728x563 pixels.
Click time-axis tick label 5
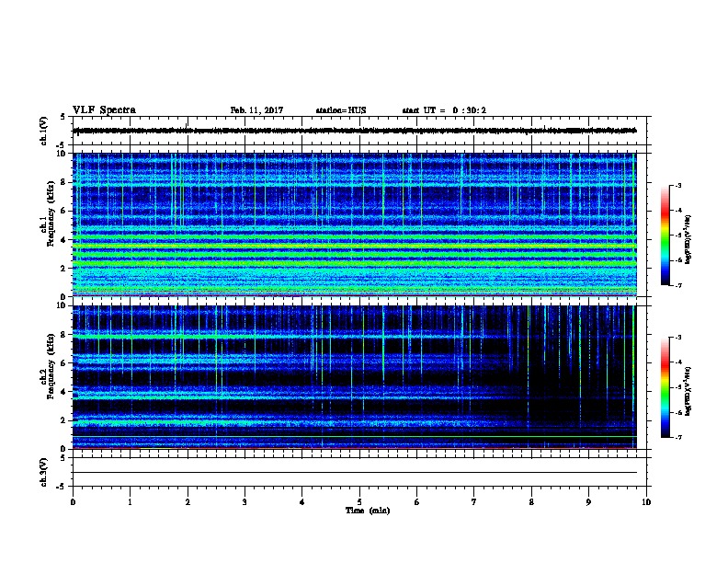pos(359,502)
